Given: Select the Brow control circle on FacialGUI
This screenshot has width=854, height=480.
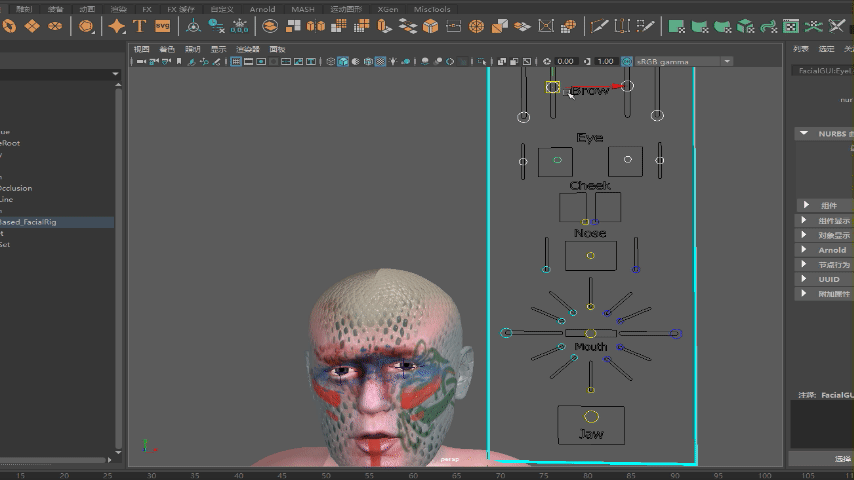Looking at the screenshot, I should 552,87.
